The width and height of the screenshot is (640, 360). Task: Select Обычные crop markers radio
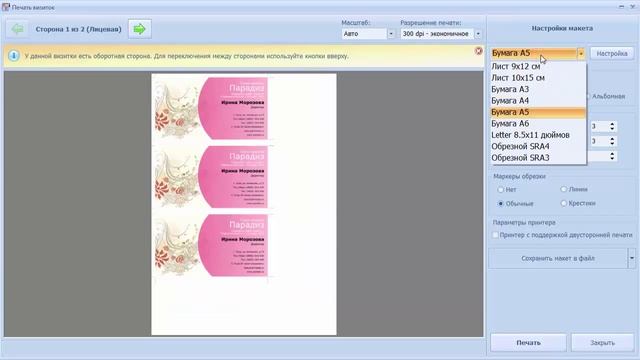tap(501, 204)
